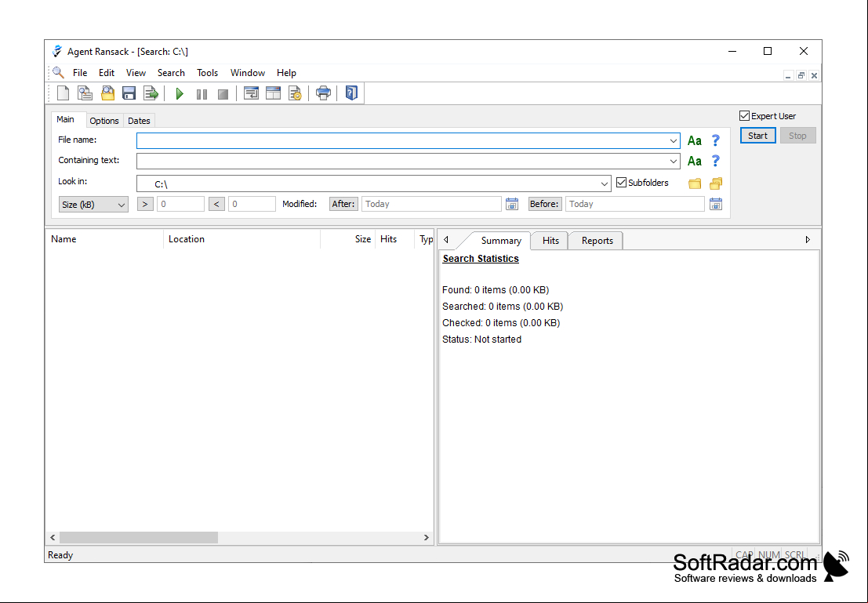This screenshot has width=868, height=603.
Task: Open the View menu
Action: 136,73
